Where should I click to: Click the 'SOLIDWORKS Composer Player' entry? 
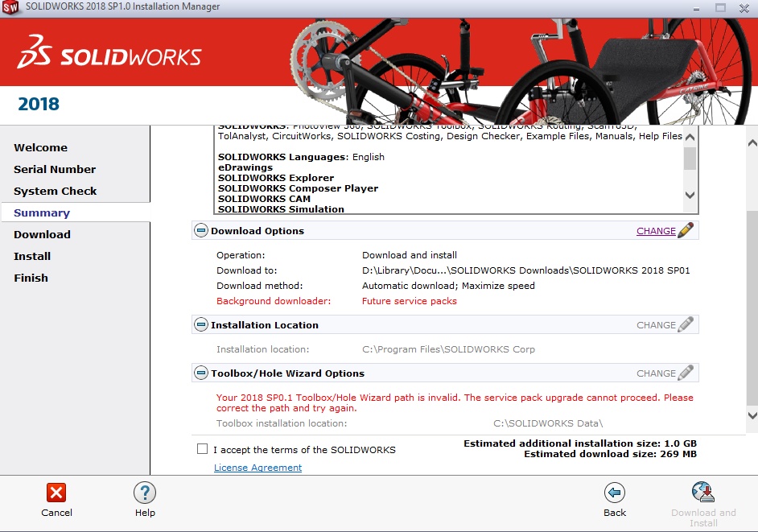click(298, 188)
